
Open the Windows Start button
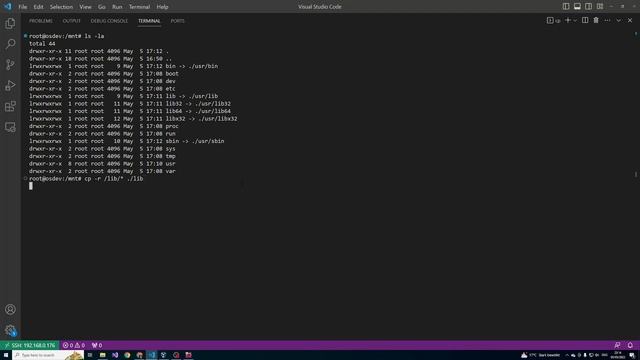[x=6, y=355]
